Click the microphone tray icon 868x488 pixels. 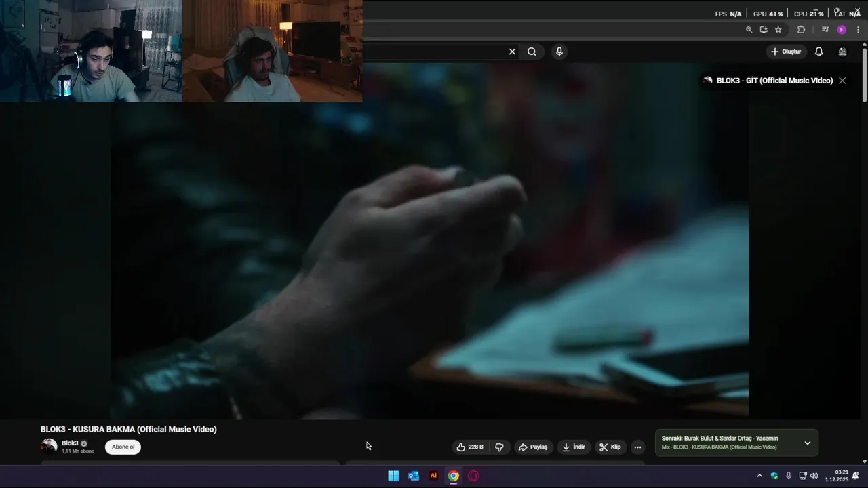click(x=789, y=476)
